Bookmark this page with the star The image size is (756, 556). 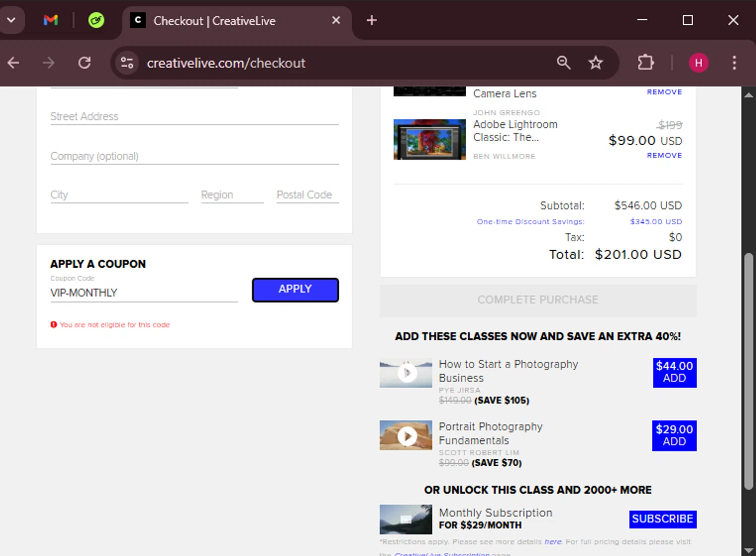(596, 63)
